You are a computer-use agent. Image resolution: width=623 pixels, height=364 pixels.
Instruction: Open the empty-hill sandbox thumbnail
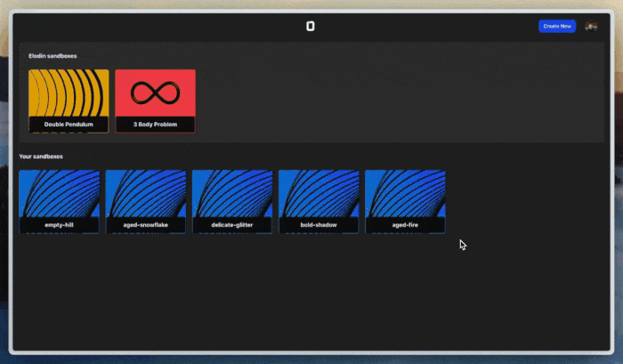click(59, 192)
